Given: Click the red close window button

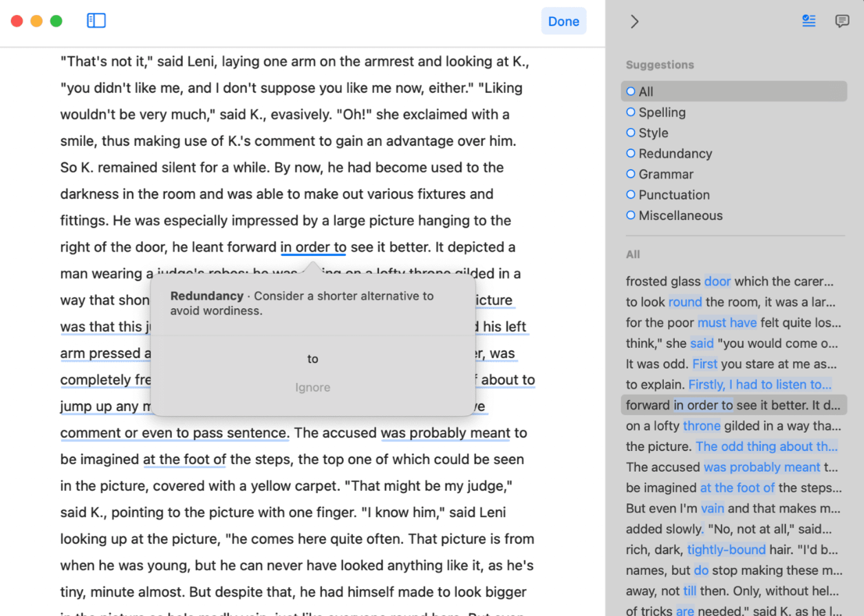Looking at the screenshot, I should click(x=17, y=21).
